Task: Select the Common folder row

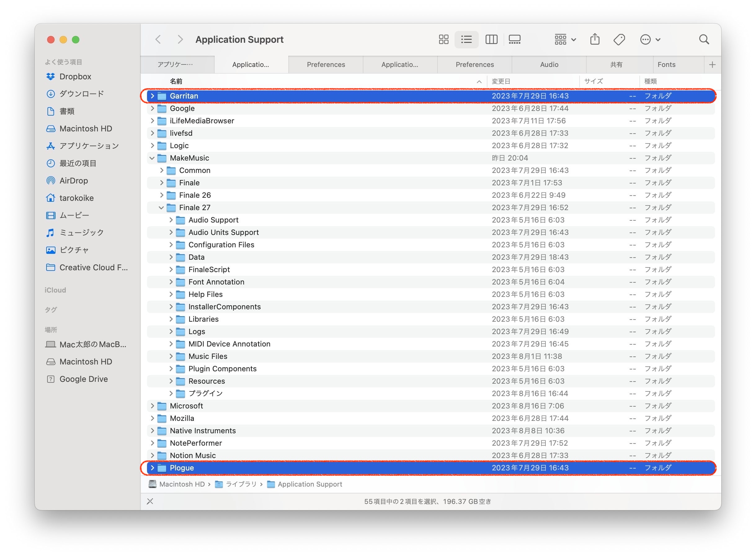Action: 431,170
